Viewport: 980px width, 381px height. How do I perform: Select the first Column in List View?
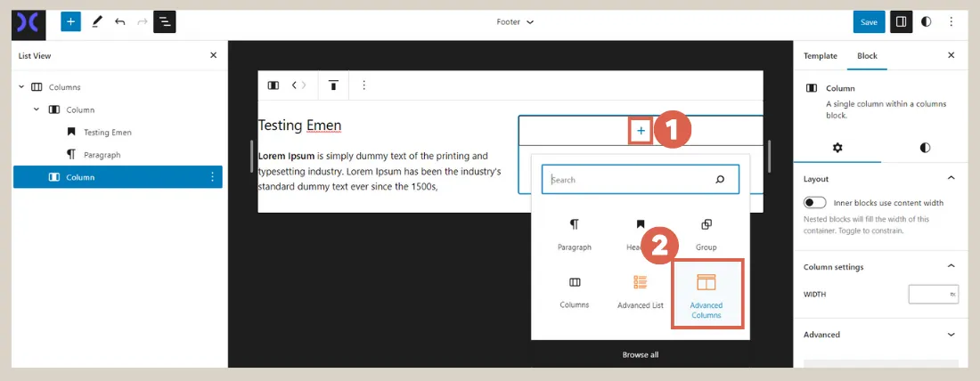[80, 109]
